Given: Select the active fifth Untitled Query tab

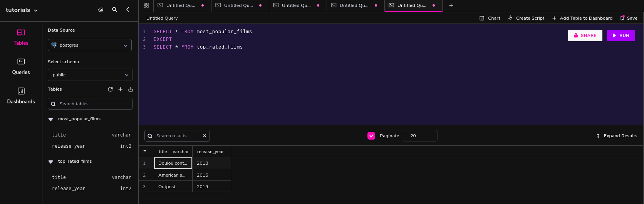Looking at the screenshot, I should pos(413,6).
